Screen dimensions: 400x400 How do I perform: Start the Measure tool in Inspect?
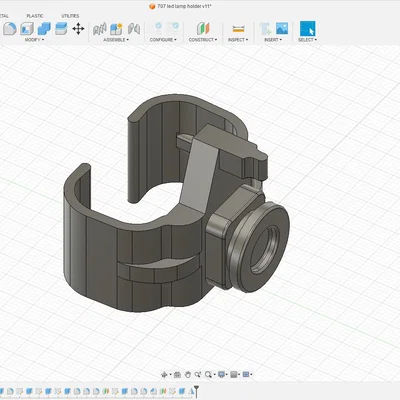[238, 29]
